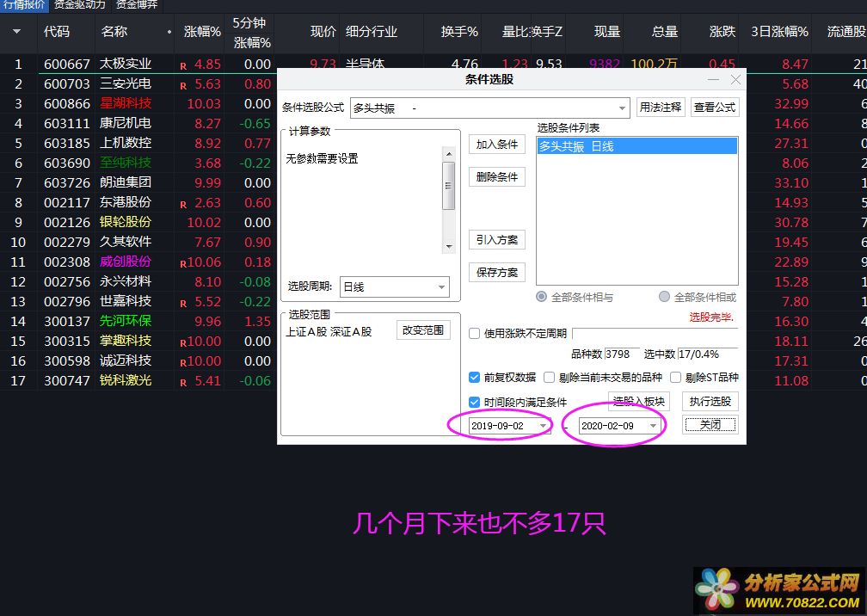Click down arrow of parameter scrollbar
The width and height of the screenshot is (867, 616).
click(x=448, y=246)
